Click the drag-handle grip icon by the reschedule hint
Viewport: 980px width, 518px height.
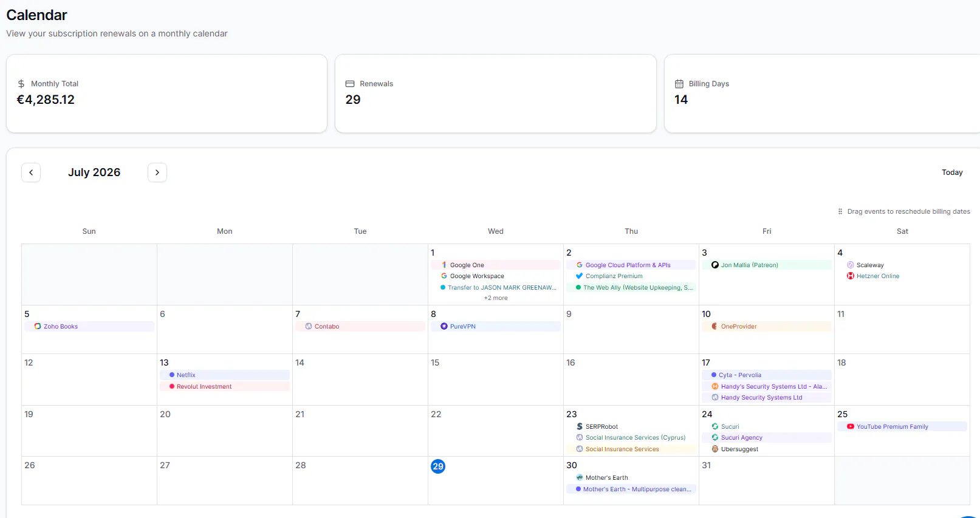click(840, 211)
